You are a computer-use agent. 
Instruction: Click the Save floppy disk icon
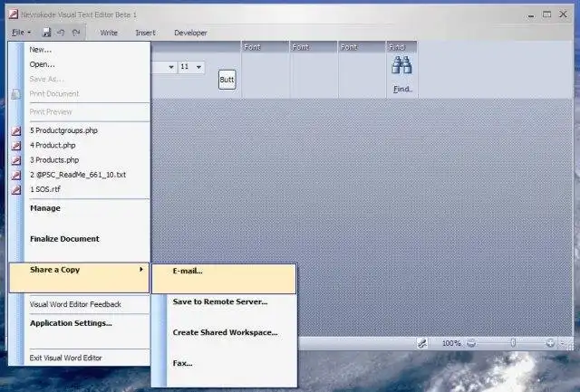click(x=46, y=33)
